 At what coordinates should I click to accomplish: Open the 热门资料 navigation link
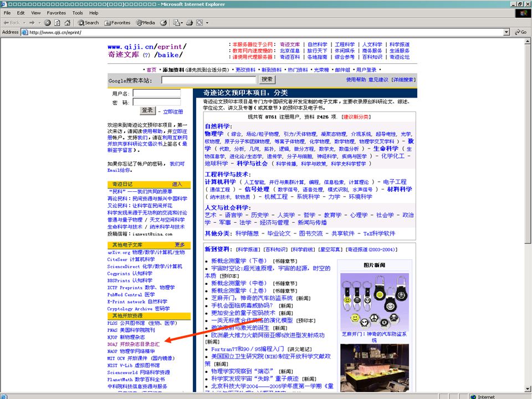(x=298, y=70)
